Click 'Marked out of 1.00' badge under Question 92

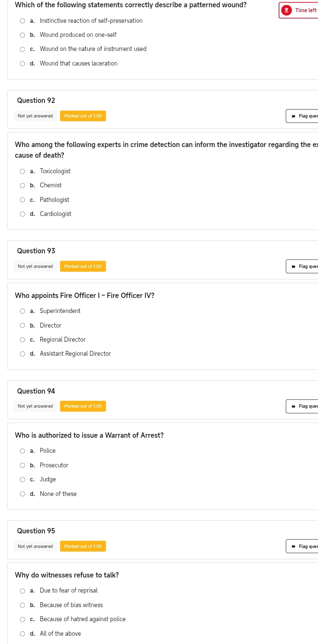click(83, 116)
